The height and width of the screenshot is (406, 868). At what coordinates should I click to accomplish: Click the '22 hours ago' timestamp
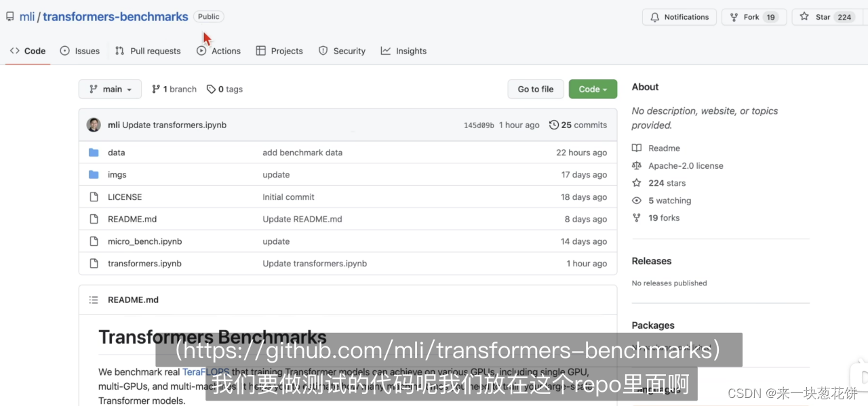point(582,153)
